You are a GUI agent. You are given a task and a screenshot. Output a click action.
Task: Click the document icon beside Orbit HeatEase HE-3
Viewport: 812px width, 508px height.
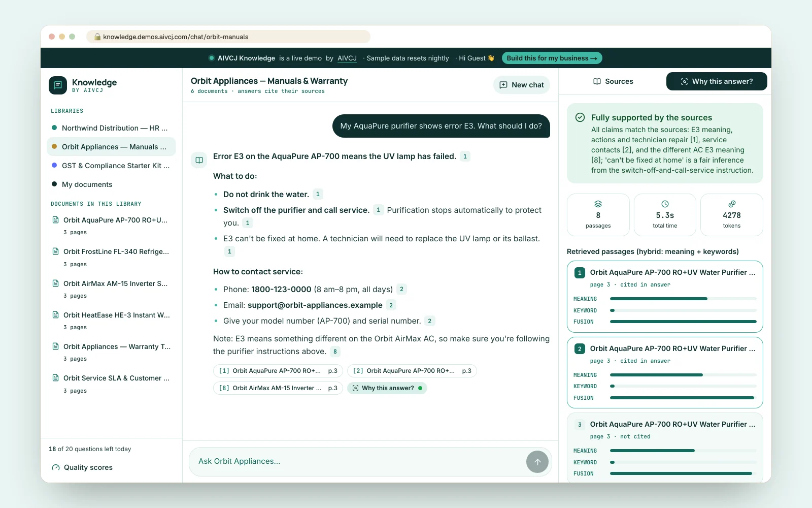(x=56, y=315)
